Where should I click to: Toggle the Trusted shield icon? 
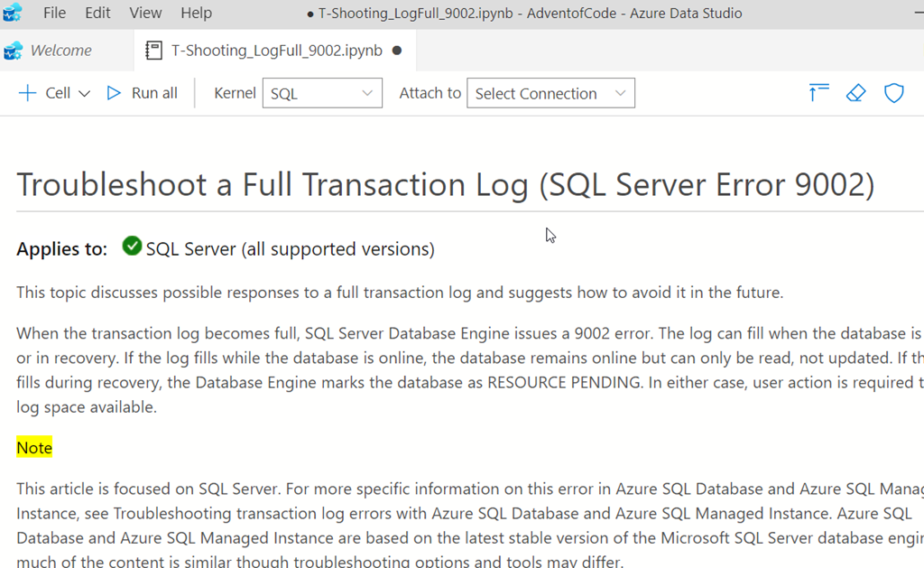pyautogui.click(x=893, y=92)
